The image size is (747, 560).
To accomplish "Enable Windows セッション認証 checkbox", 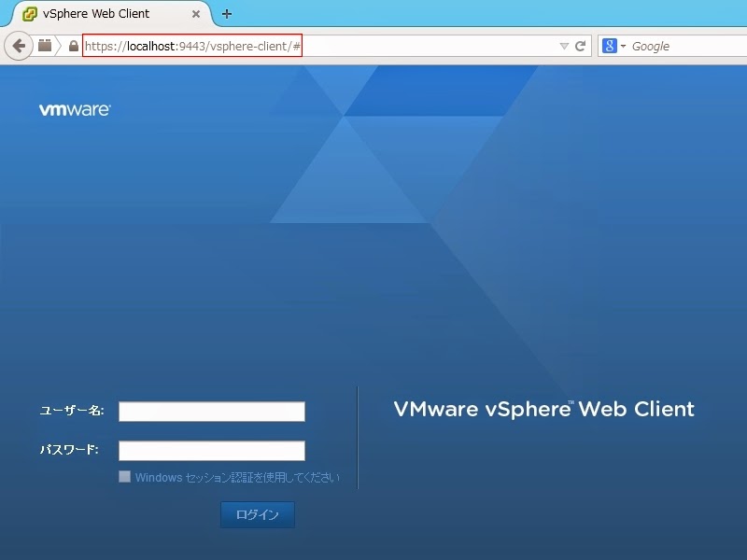I will (x=124, y=477).
